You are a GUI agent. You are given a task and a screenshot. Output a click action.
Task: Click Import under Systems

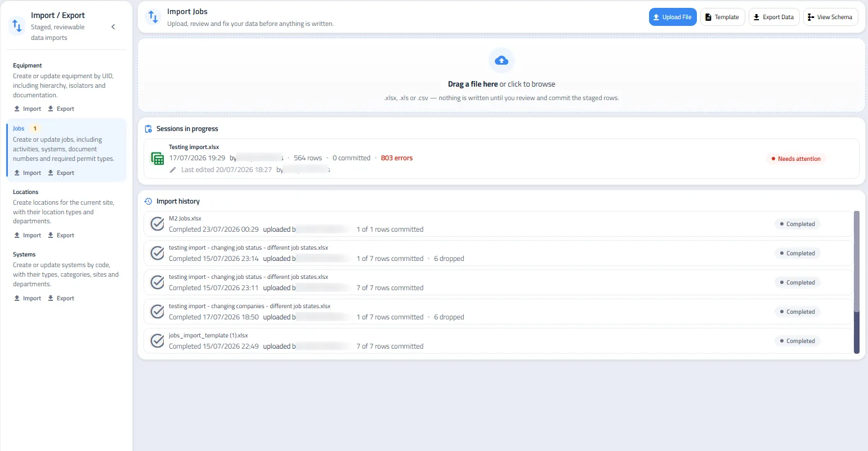[28, 298]
